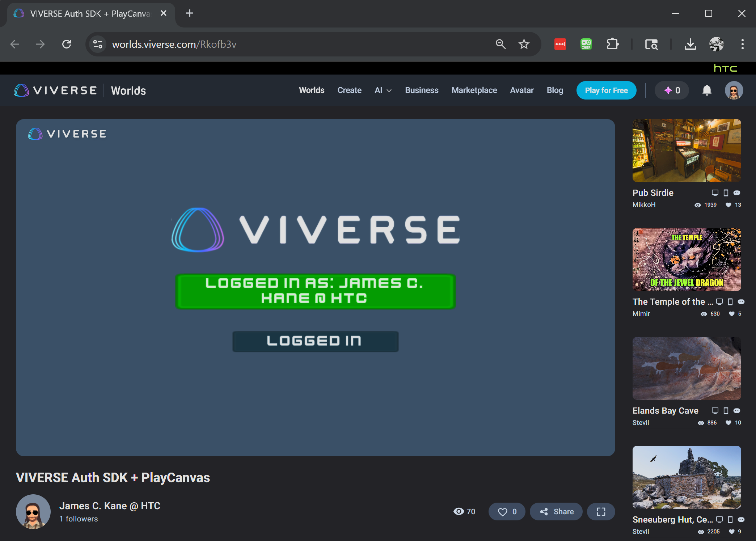756x541 pixels.
Task: Open site information icon in address bar
Action: (x=98, y=44)
